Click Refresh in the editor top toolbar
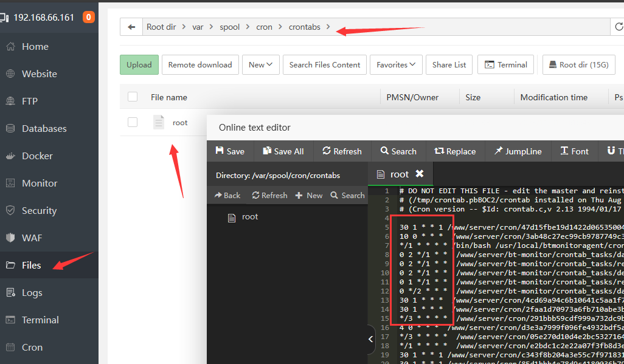This screenshot has height=364, width=624. [x=342, y=151]
